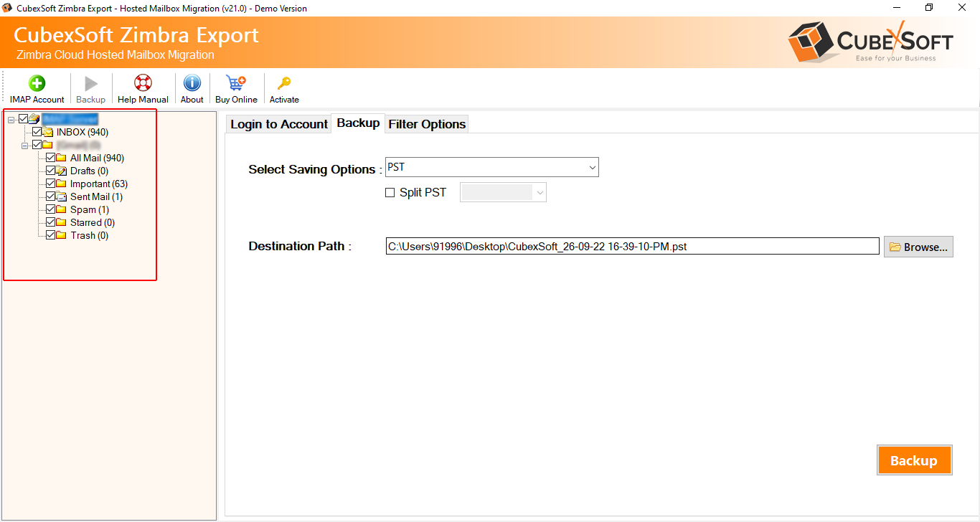Click the IMAP Account toolbar icon
The height and width of the screenshot is (522, 980).
pos(37,83)
